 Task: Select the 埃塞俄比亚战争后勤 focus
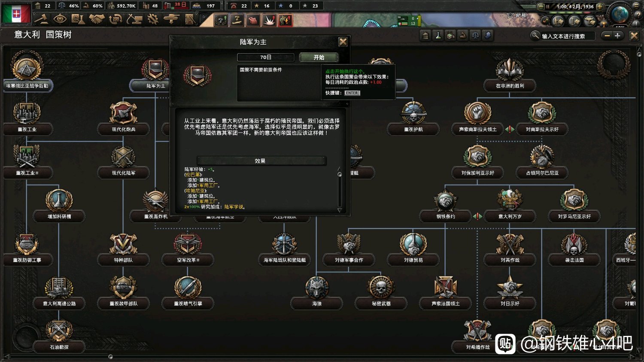(x=27, y=72)
